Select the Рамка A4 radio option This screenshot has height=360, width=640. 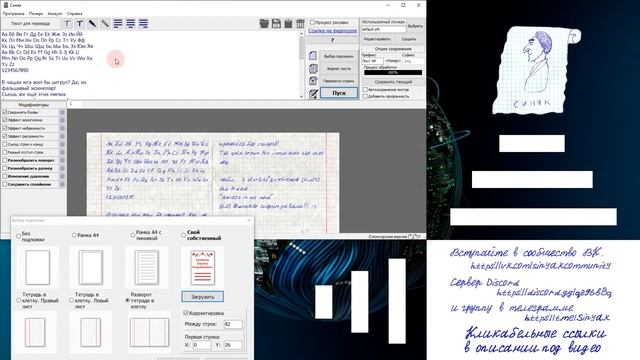coord(74,235)
